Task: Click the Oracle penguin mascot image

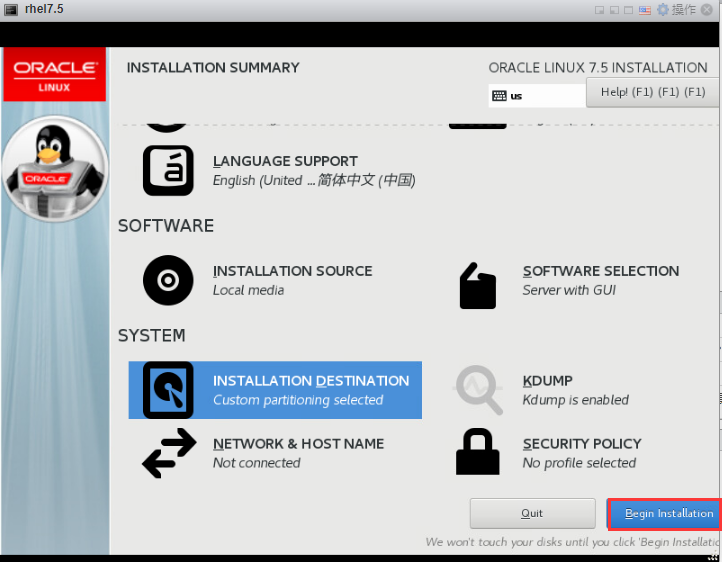Action: (x=55, y=169)
